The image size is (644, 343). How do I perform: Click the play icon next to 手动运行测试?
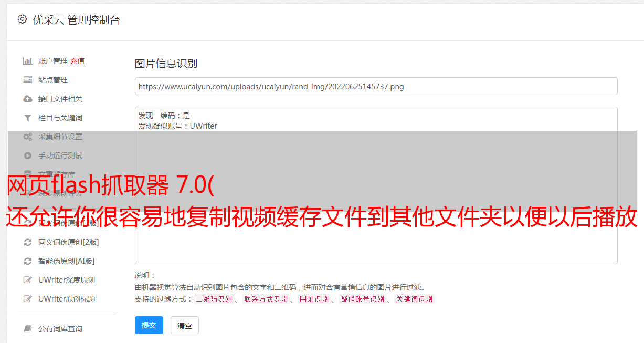tap(28, 155)
